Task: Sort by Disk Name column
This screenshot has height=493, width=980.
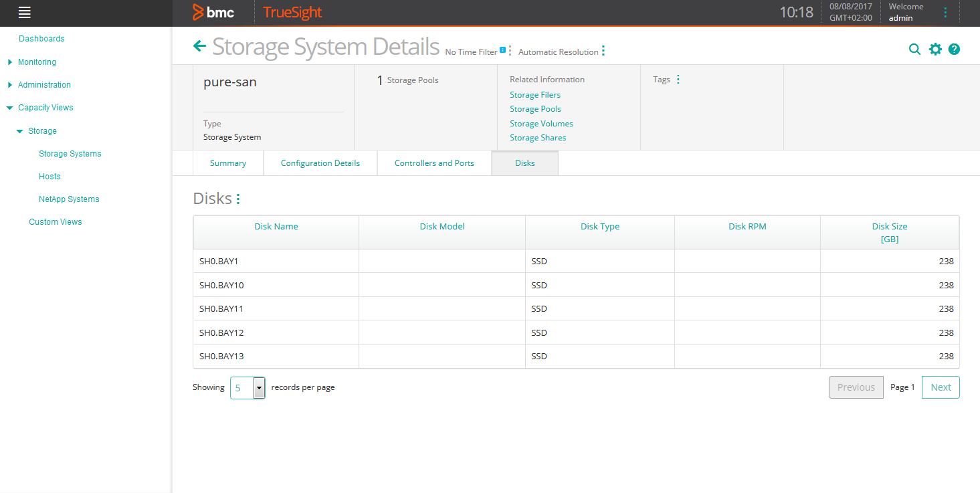Action: coord(276,227)
